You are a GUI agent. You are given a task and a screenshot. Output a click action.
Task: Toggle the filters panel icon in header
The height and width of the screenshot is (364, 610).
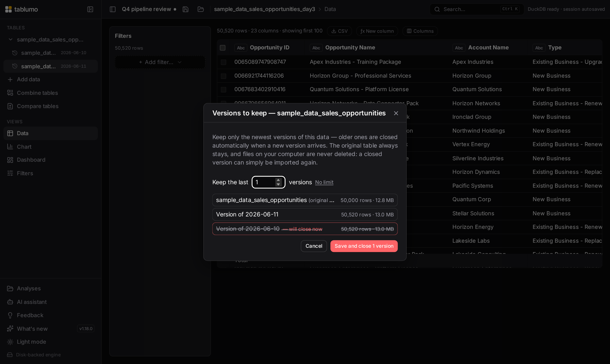pyautogui.click(x=113, y=9)
